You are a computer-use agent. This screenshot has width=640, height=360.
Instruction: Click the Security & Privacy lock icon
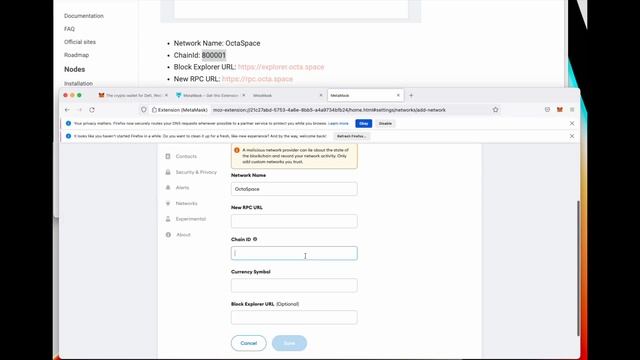168,172
